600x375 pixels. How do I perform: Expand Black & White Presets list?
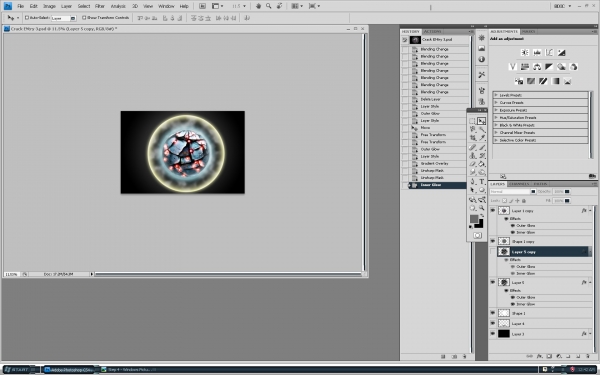[x=496, y=125]
